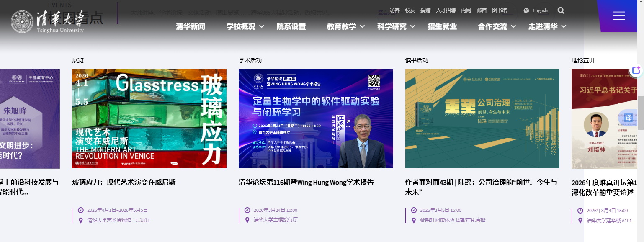This screenshot has width=644, height=242.
Task: Open the hamburger menu icon
Action: pos(618,16)
